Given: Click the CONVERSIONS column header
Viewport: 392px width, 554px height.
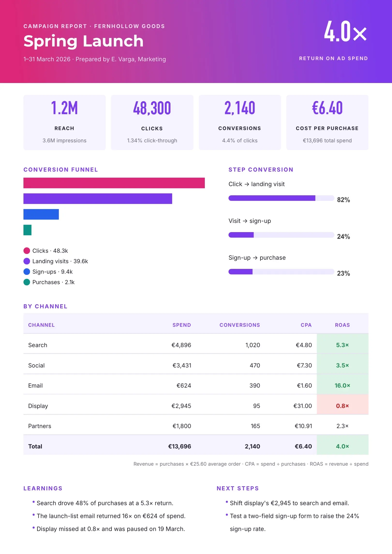Looking at the screenshot, I should 240,325.
